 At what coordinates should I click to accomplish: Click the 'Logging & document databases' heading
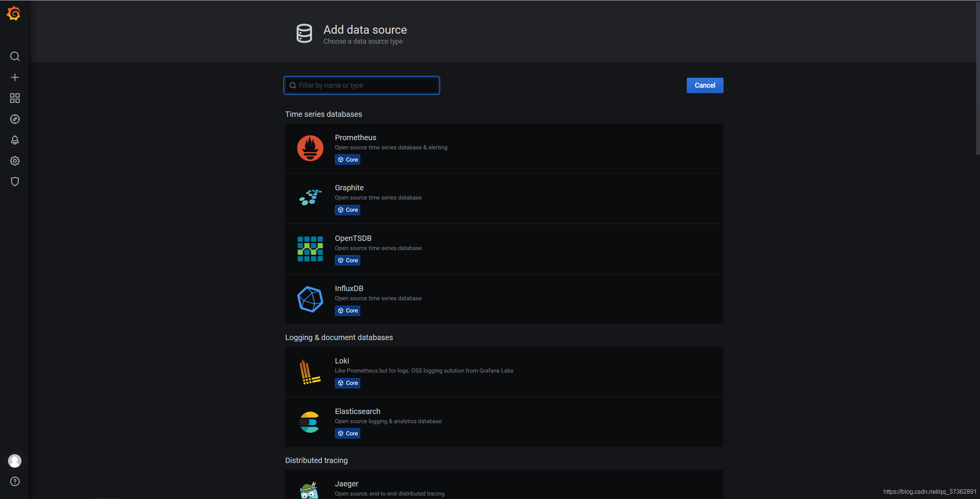coord(339,337)
